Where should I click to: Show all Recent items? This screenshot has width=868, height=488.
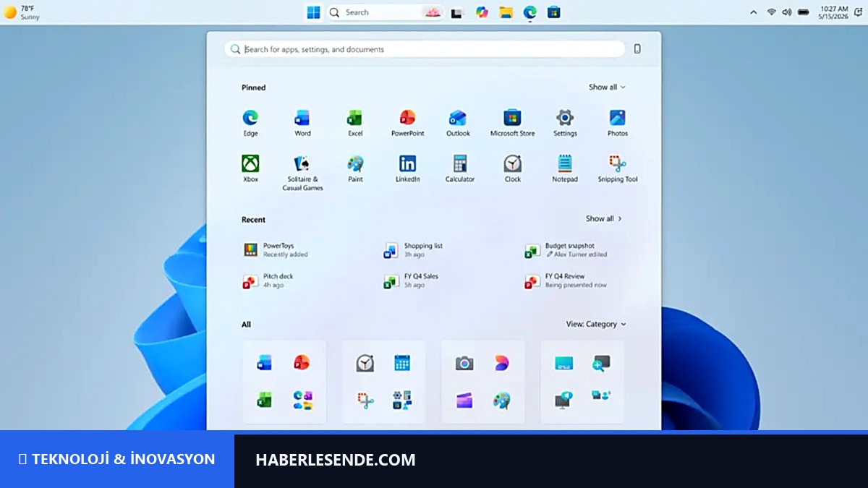604,218
